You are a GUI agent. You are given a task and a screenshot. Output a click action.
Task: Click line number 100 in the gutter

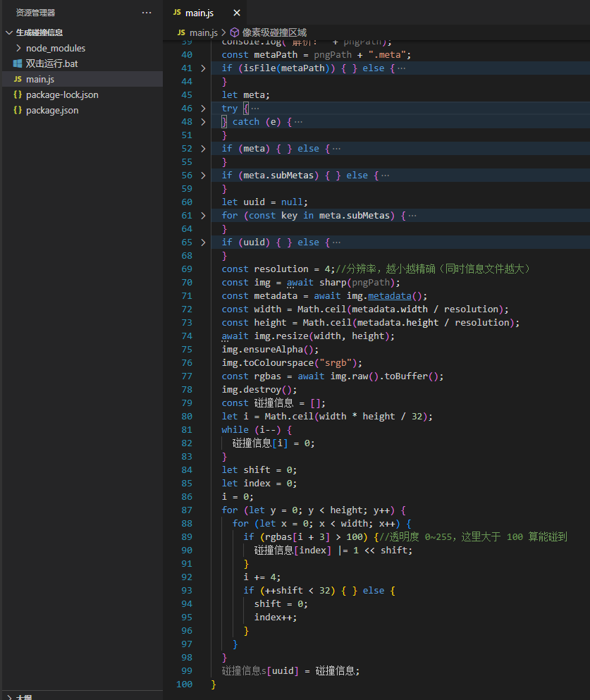point(184,684)
